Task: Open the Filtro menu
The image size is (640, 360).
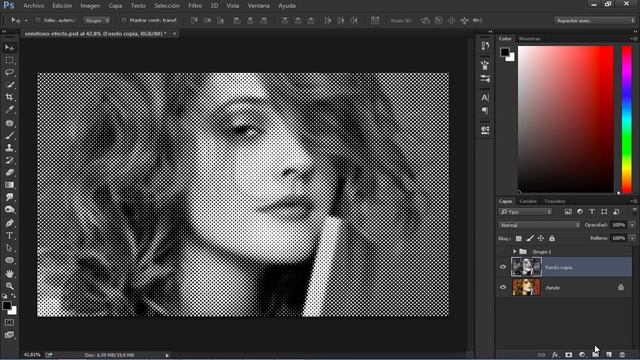Action: click(195, 6)
